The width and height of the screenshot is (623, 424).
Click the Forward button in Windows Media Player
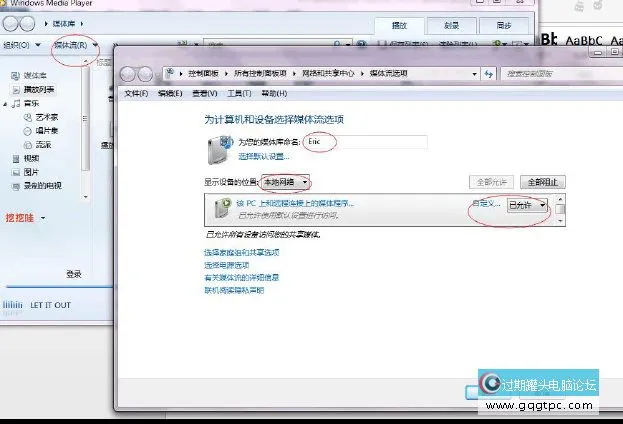[27, 24]
